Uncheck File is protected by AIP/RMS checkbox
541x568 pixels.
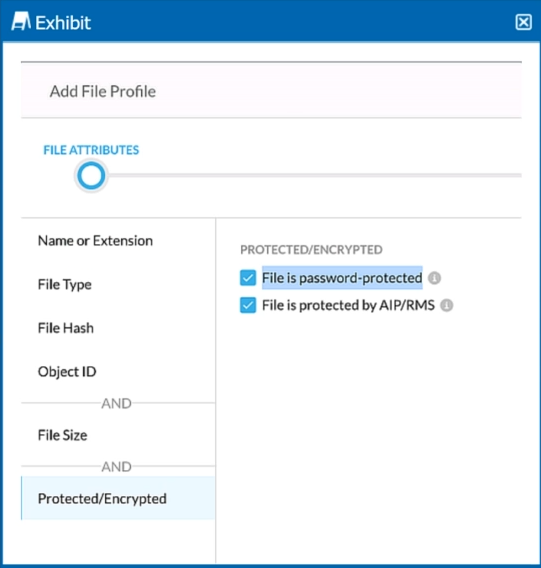248,305
